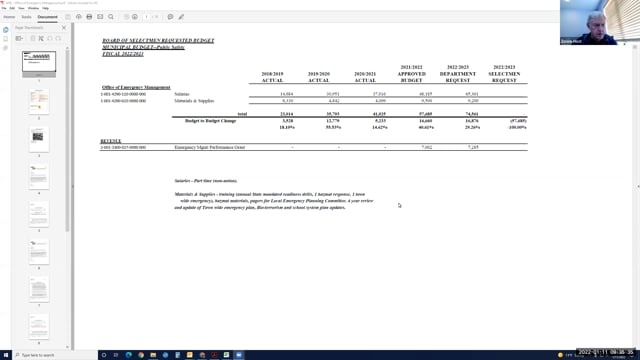
Task: Open the Edit menu
Action: point(12,8)
